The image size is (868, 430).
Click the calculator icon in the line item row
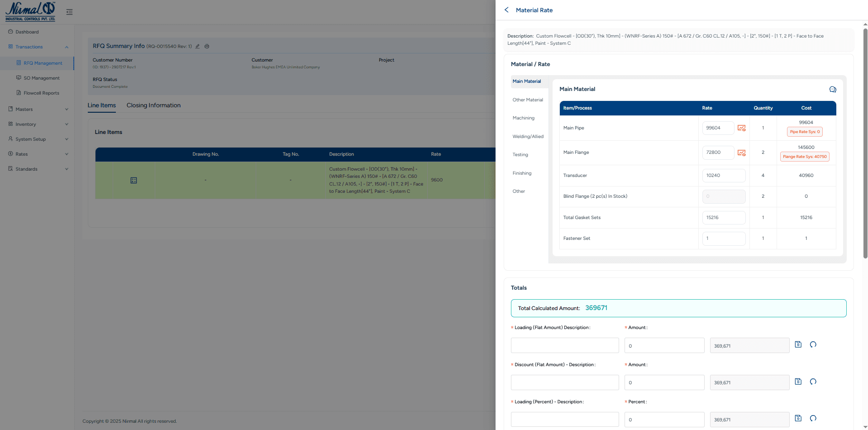tap(134, 180)
